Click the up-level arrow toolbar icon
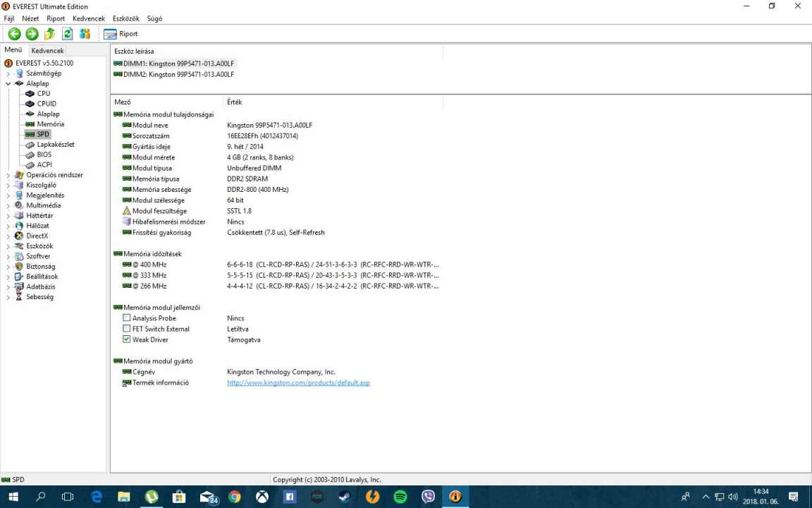This screenshot has height=508, width=812. point(50,34)
